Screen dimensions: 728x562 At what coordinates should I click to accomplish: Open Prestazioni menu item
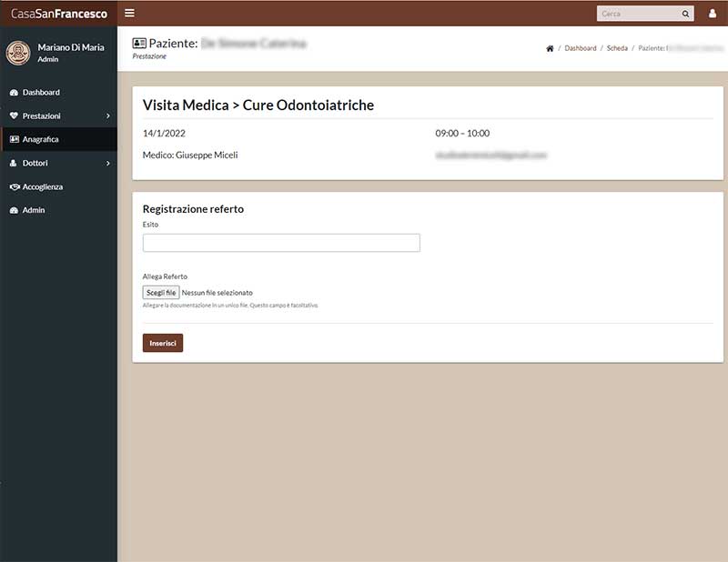coord(58,115)
